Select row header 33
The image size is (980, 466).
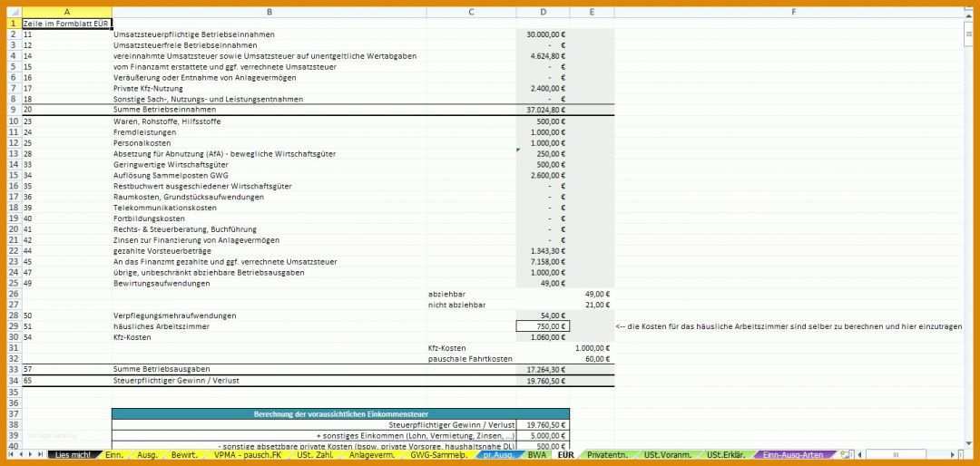click(15, 370)
